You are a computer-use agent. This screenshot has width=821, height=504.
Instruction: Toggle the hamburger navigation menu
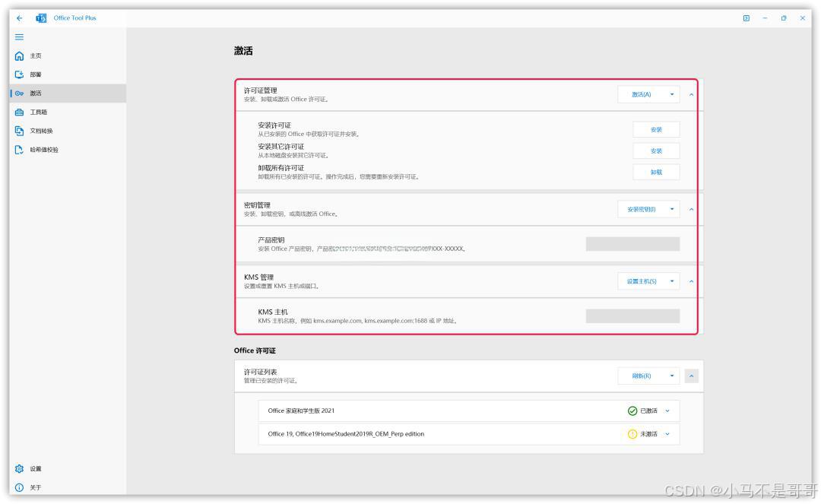point(19,36)
